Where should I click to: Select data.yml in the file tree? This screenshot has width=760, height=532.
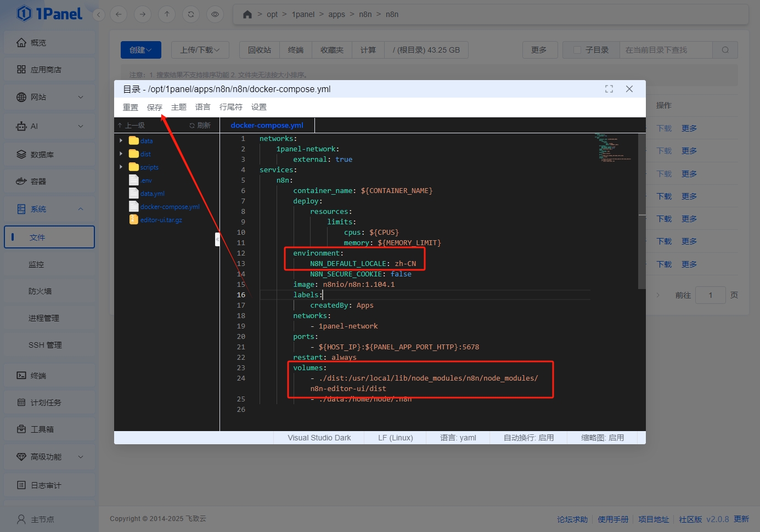click(152, 194)
